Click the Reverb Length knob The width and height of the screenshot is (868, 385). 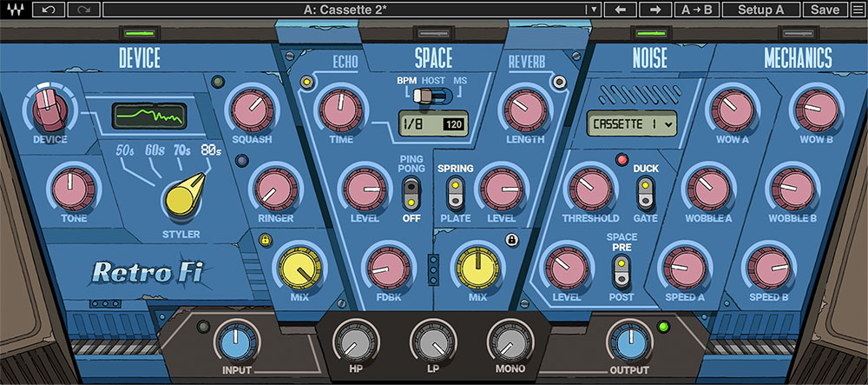click(525, 110)
